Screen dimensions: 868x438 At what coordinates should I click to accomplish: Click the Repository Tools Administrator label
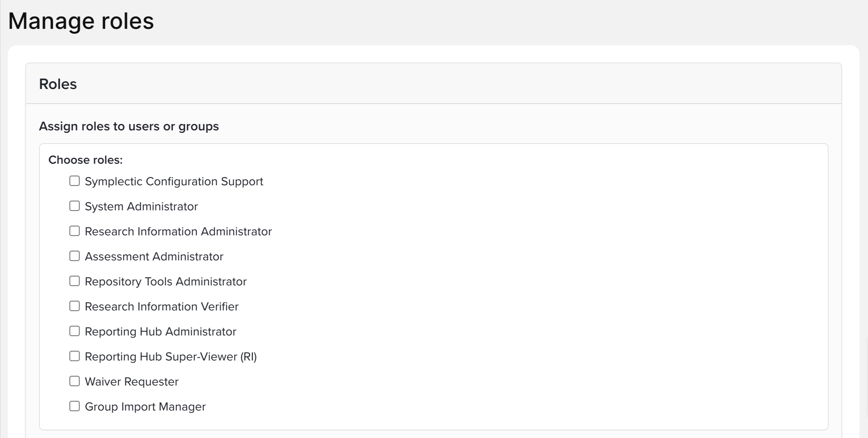click(x=165, y=282)
